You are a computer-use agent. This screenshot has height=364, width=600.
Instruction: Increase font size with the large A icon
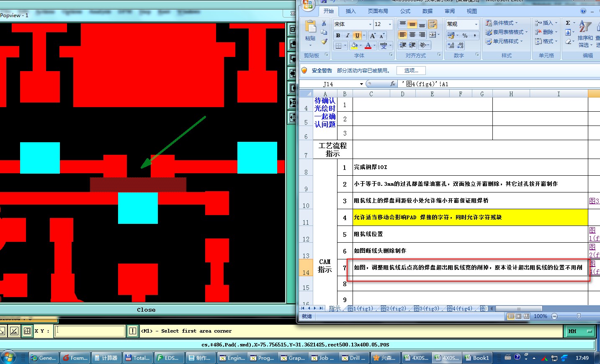click(373, 36)
